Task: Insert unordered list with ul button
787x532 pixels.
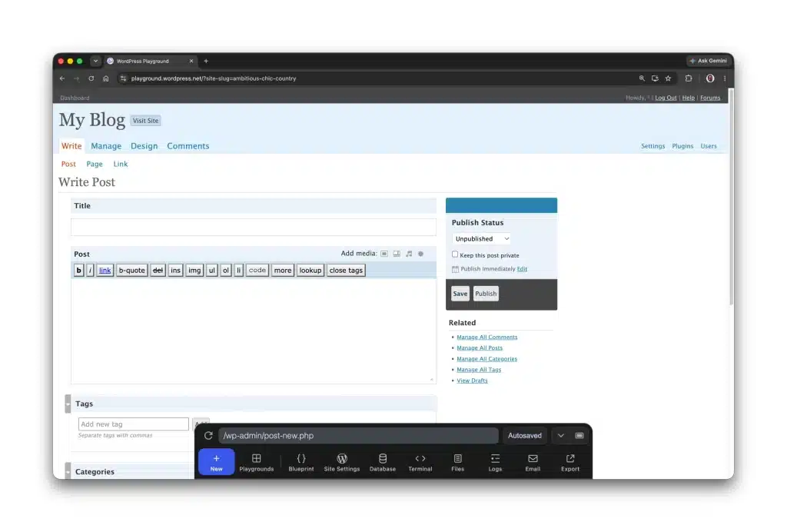Action: point(212,270)
